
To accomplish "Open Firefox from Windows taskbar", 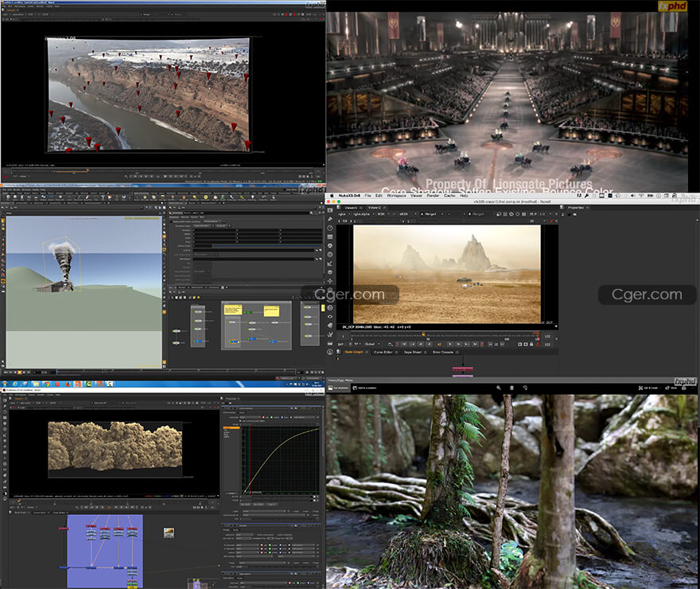I will pyautogui.click(x=68, y=384).
